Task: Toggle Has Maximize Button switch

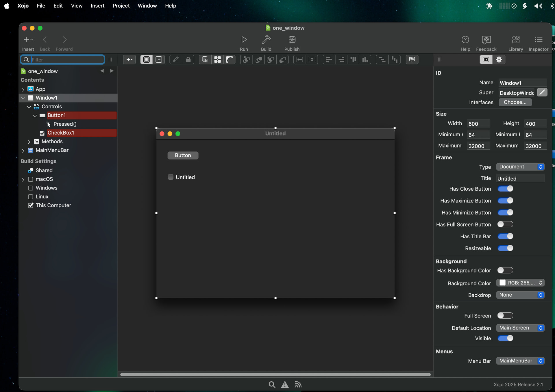Action: tap(505, 200)
